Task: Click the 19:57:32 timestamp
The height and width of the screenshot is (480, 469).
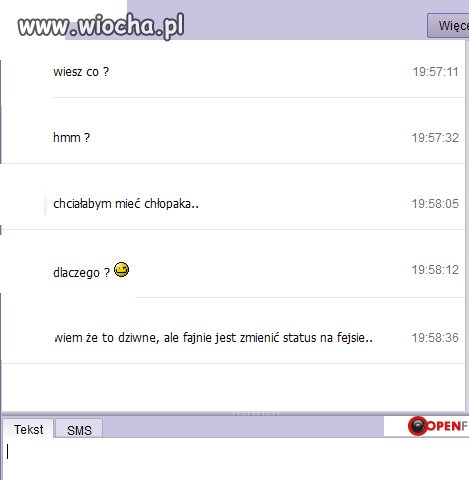Action: coord(435,138)
